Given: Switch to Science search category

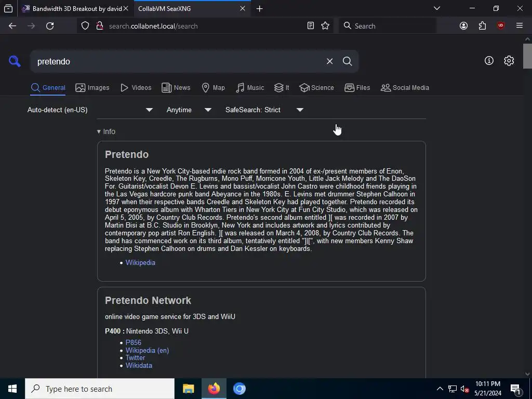Looking at the screenshot, I should tap(316, 87).
